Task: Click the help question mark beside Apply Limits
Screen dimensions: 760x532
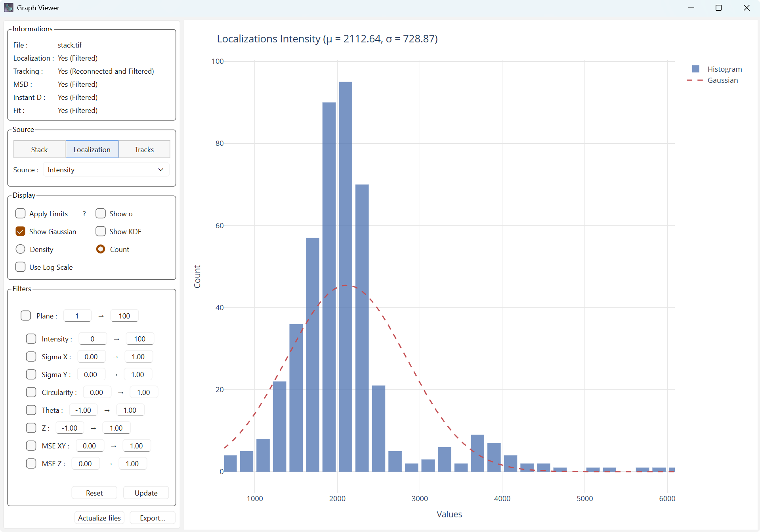Action: tap(84, 214)
